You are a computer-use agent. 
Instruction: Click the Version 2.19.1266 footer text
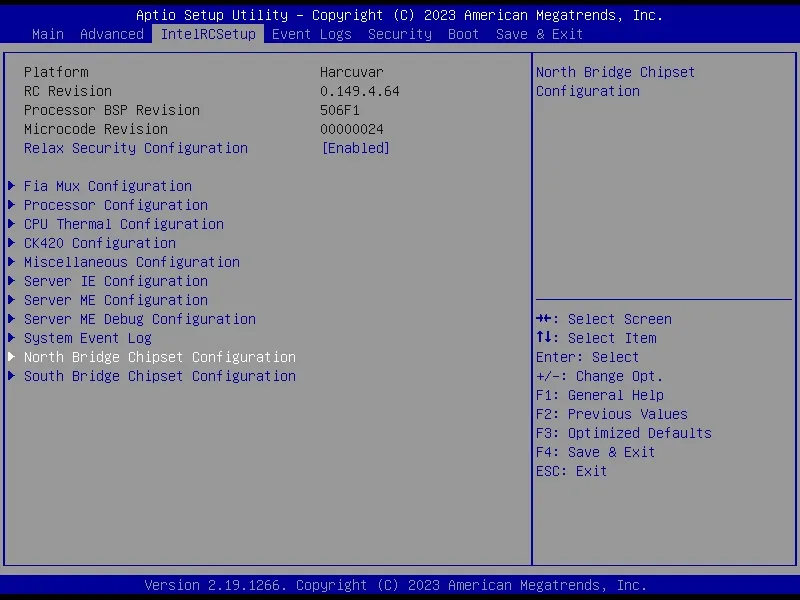[395, 585]
